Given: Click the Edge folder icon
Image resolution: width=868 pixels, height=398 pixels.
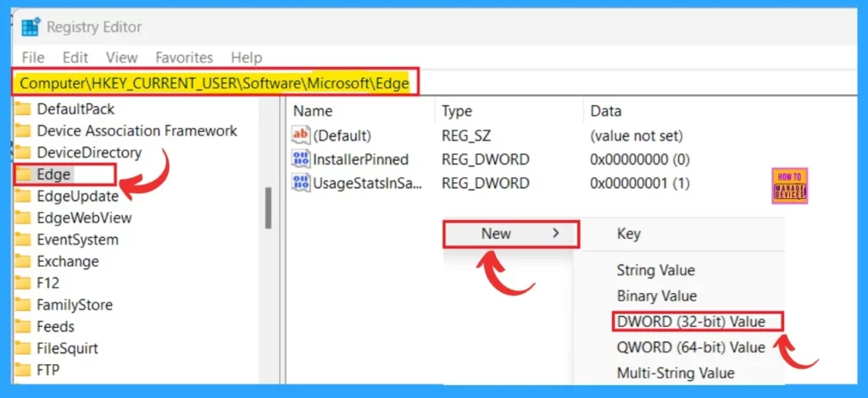Looking at the screenshot, I should pyautogui.click(x=23, y=174).
